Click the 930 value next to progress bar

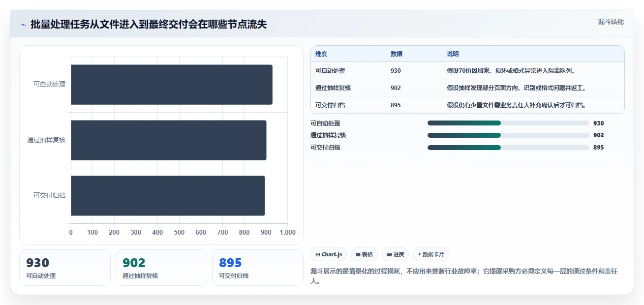[x=598, y=123]
